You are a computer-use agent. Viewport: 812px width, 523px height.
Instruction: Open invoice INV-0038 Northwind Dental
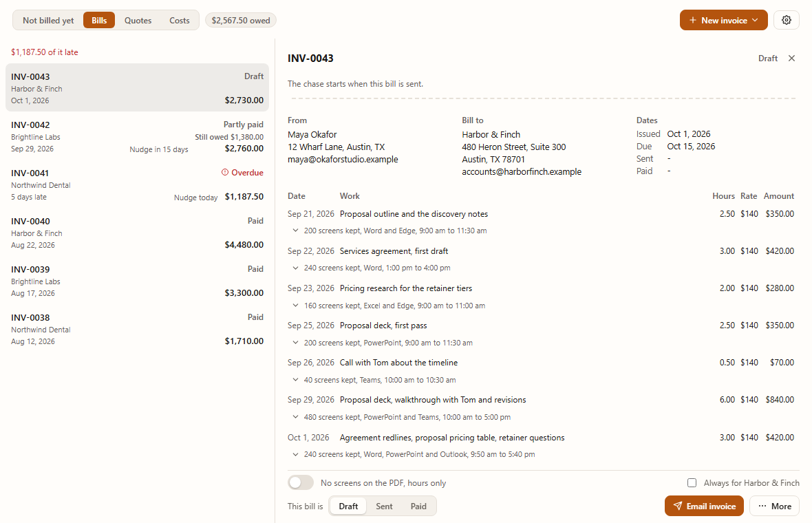pos(137,329)
